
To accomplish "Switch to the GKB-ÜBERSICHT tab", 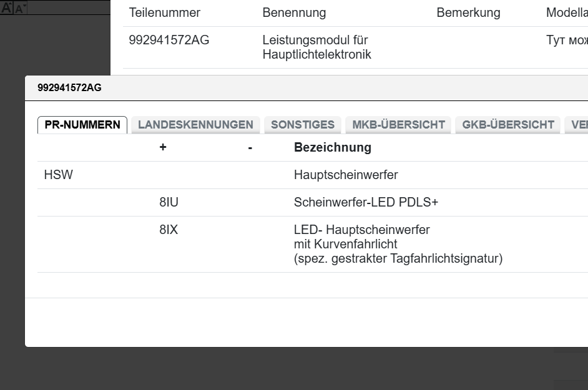I will click(x=508, y=125).
